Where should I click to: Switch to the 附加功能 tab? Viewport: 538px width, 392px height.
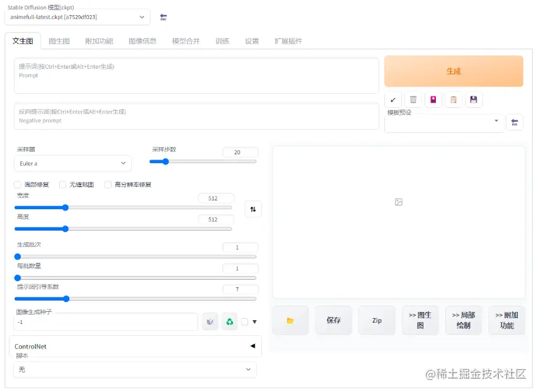pyautogui.click(x=99, y=41)
